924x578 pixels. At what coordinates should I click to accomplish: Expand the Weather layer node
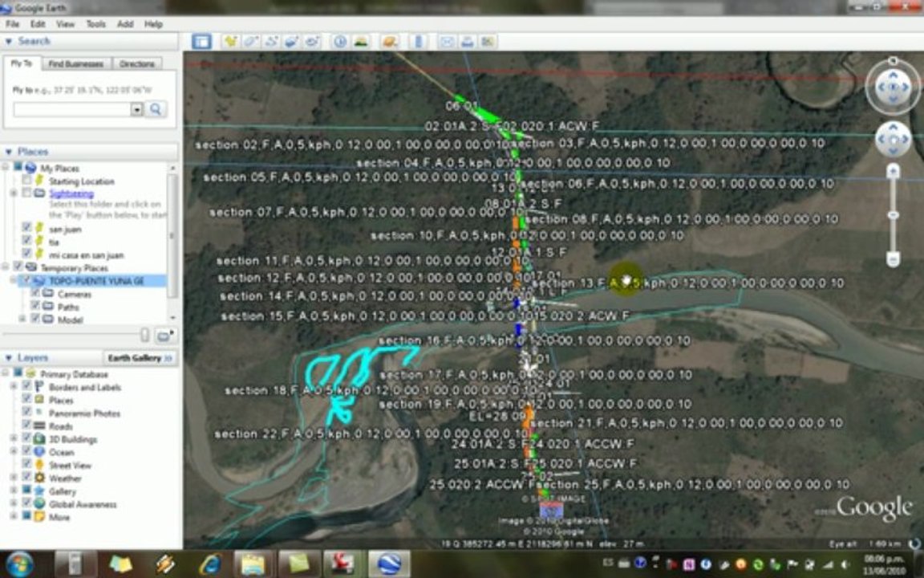(14, 478)
